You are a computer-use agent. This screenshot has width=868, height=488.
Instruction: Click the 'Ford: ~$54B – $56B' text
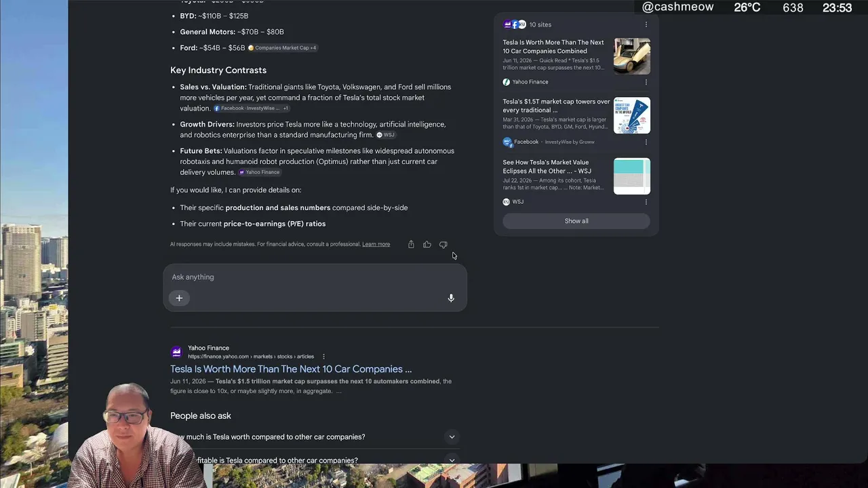(212, 48)
